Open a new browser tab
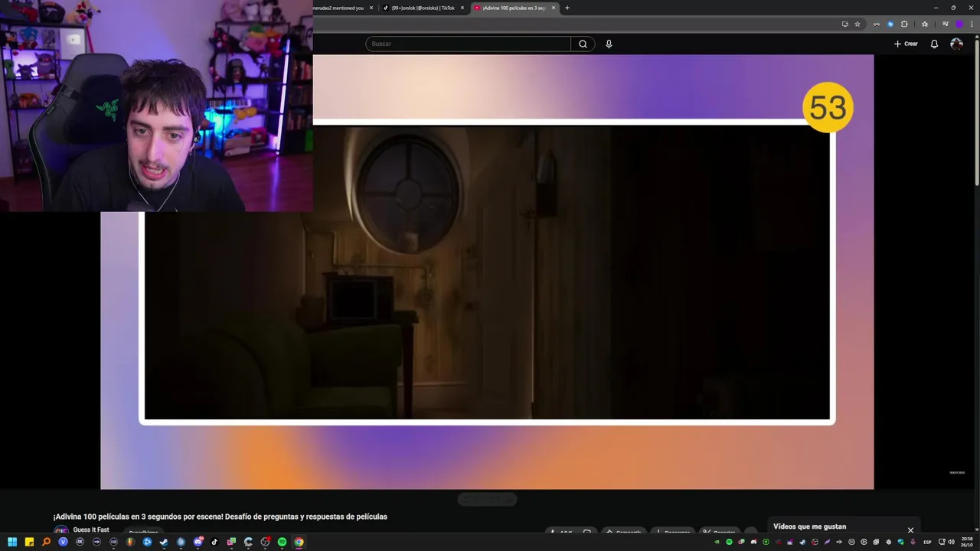The height and width of the screenshot is (551, 980). [x=567, y=8]
